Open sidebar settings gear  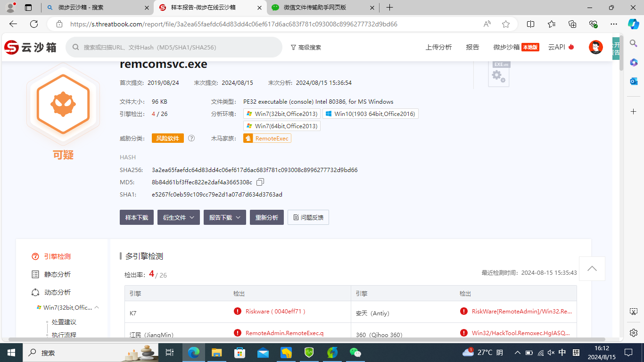tap(634, 333)
